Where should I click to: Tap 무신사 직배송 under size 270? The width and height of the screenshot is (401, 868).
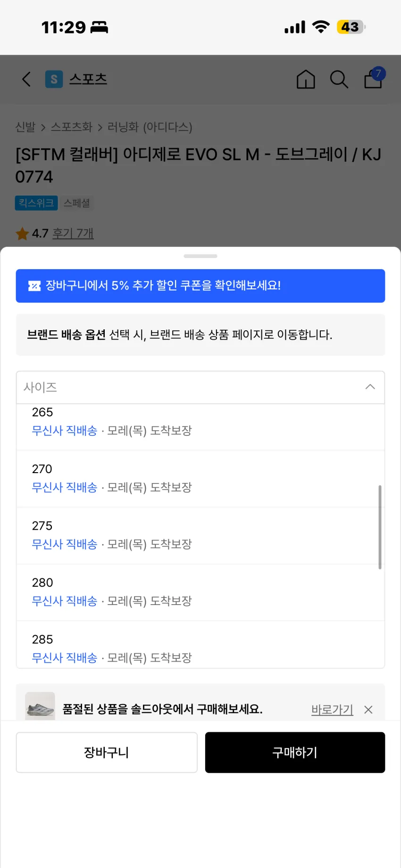pyautogui.click(x=65, y=487)
